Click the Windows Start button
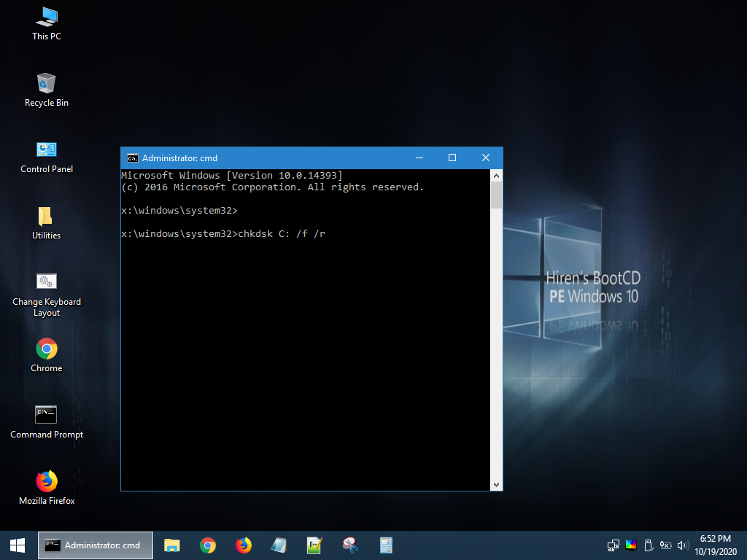Image resolution: width=747 pixels, height=560 pixels. coord(18,545)
